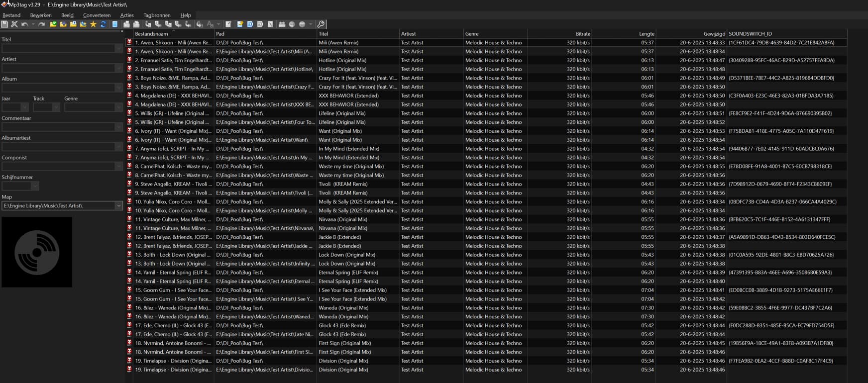
Task: Expand the Genre field dropdown in tag panel
Action: (x=118, y=107)
